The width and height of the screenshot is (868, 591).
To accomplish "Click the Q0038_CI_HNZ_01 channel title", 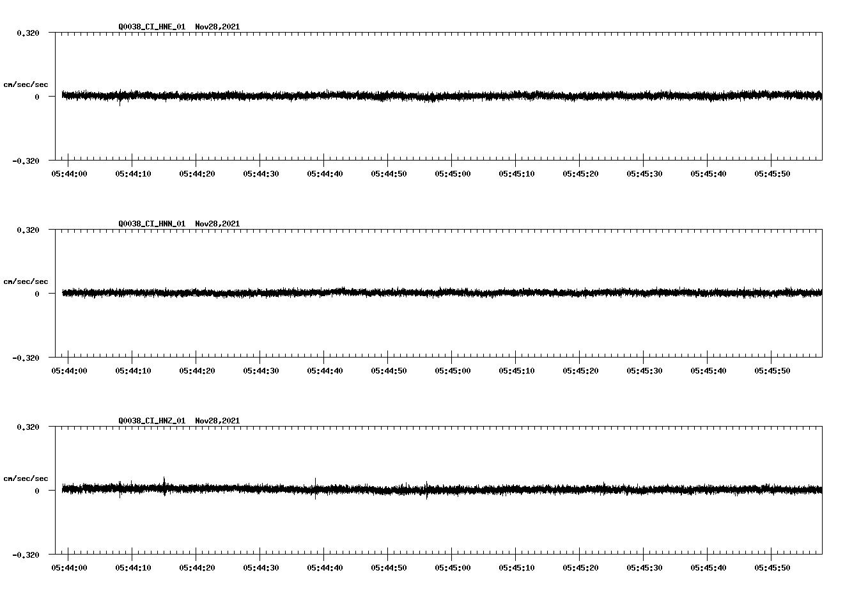I will 152,421.
